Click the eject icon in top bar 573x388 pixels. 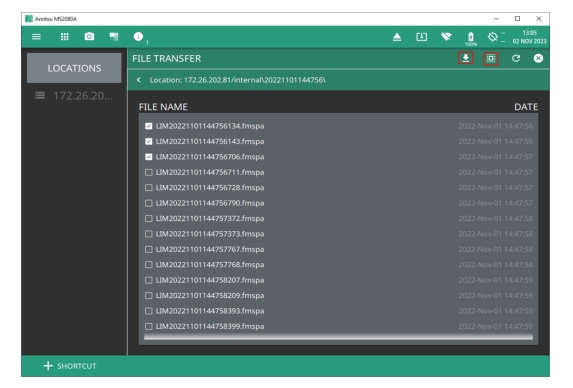coord(397,37)
